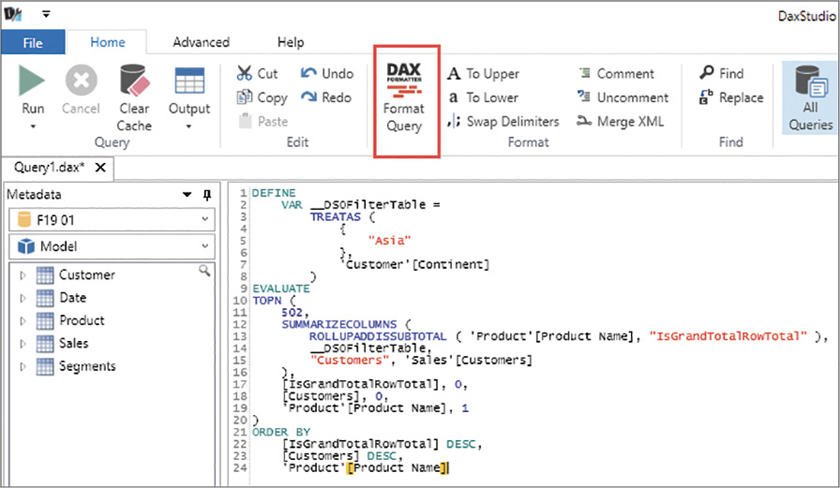Click the TREATAS function on line 3
The image size is (840, 488).
pyautogui.click(x=335, y=216)
